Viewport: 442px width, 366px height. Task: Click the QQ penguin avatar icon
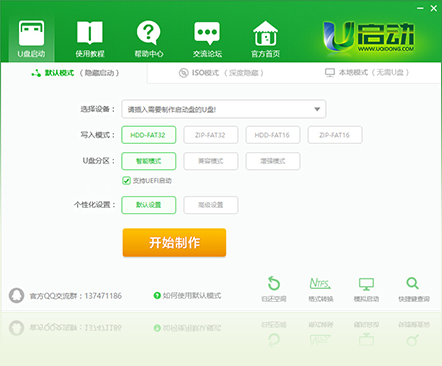[x=16, y=295]
